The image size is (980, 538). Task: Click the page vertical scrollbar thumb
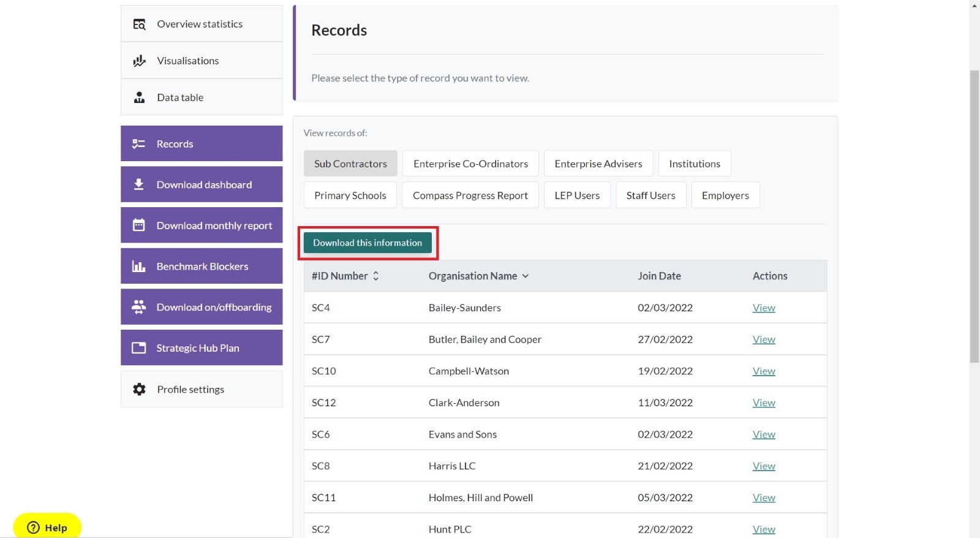[x=974, y=217]
